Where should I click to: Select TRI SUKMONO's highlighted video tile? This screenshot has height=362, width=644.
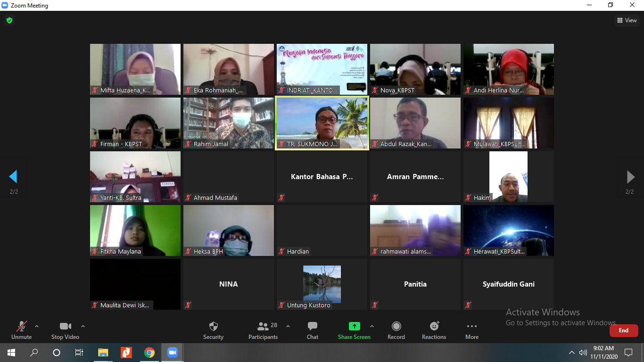[322, 123]
